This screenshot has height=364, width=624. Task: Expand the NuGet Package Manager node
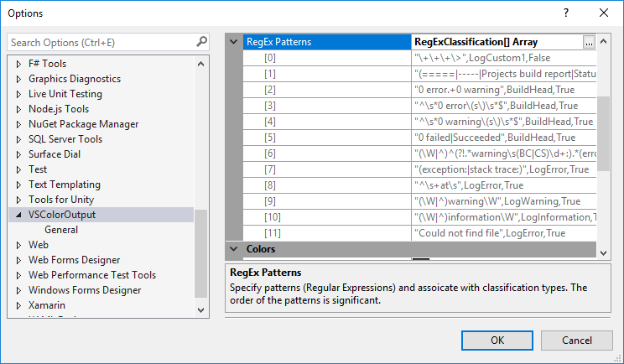pyautogui.click(x=18, y=124)
